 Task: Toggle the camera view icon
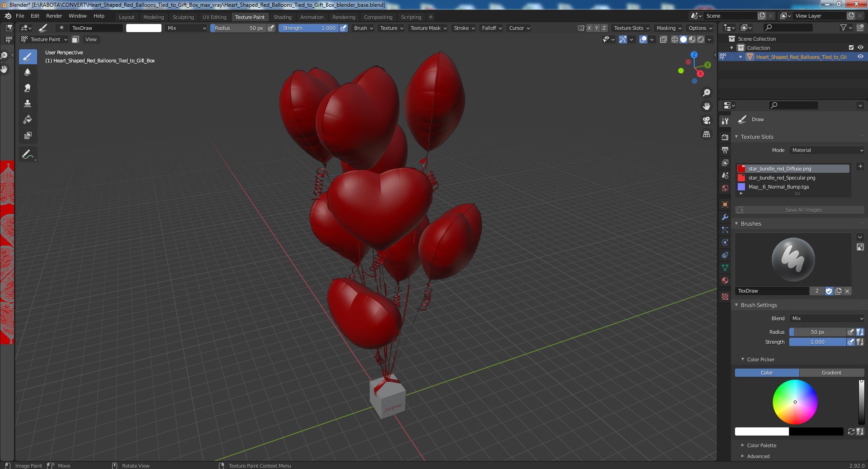[x=706, y=120]
